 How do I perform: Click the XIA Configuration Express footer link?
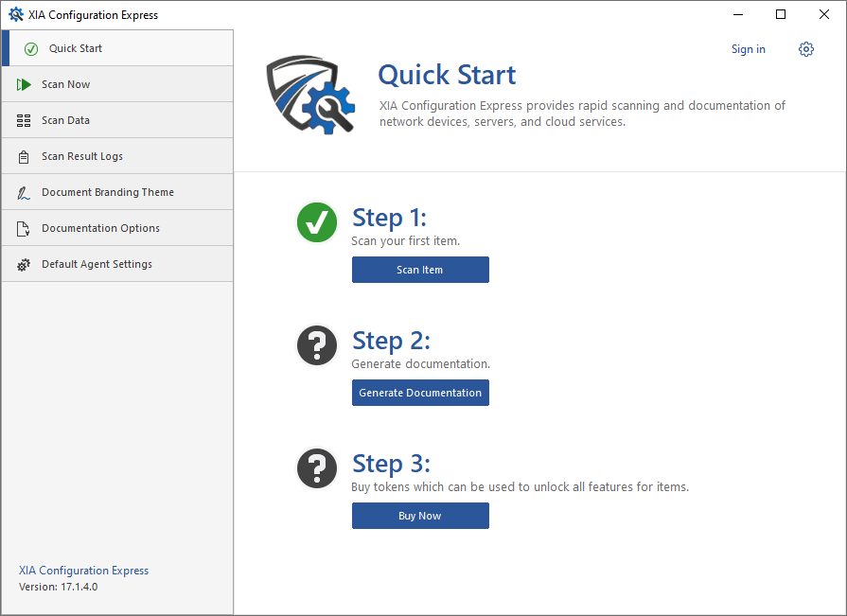pos(83,571)
